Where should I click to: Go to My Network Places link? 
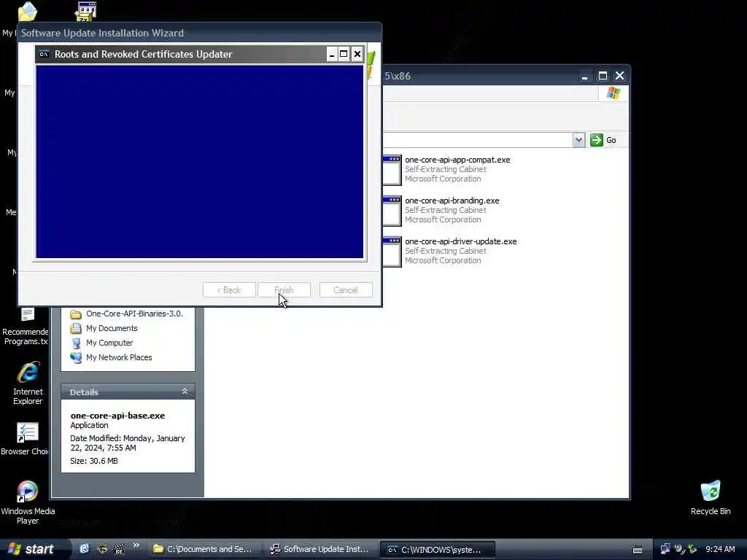click(111, 357)
